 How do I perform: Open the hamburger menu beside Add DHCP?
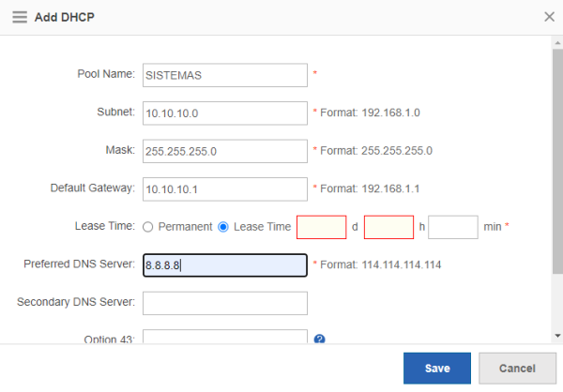[x=20, y=17]
